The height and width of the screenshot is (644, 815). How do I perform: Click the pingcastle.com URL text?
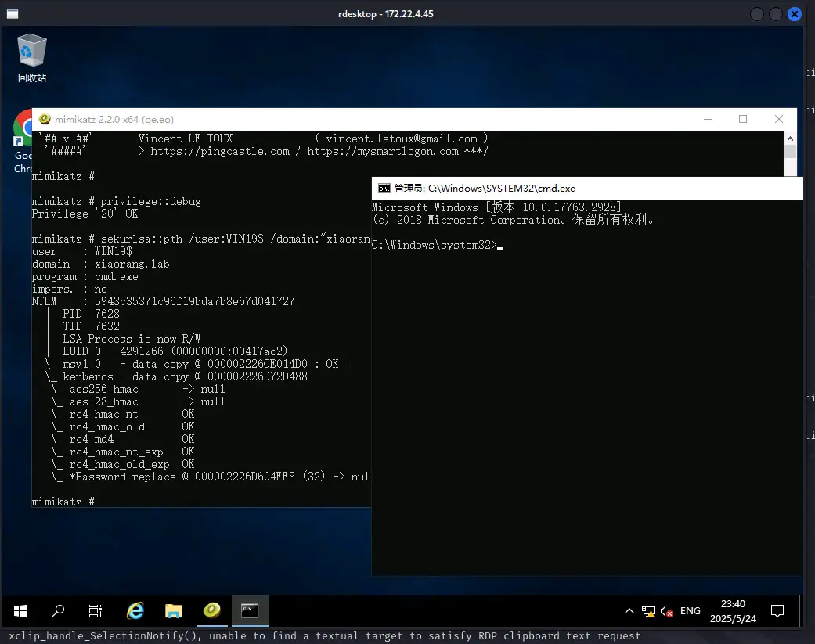click(x=220, y=152)
